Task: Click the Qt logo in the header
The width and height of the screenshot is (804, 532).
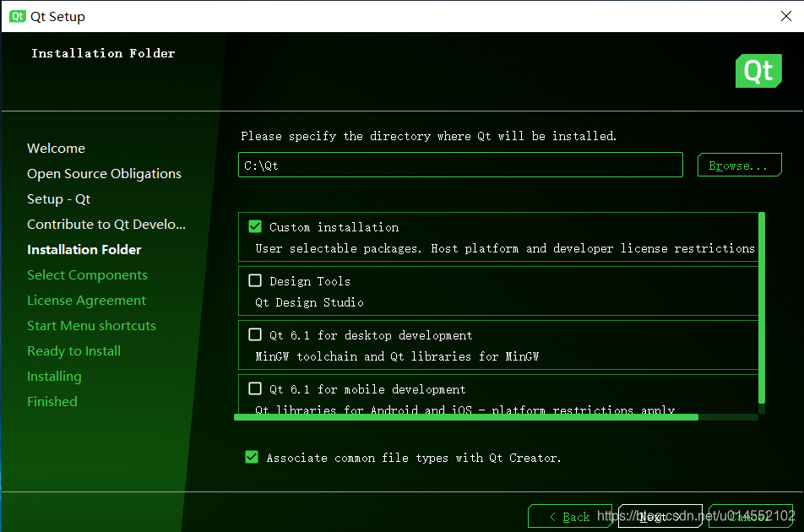Action: click(758, 71)
